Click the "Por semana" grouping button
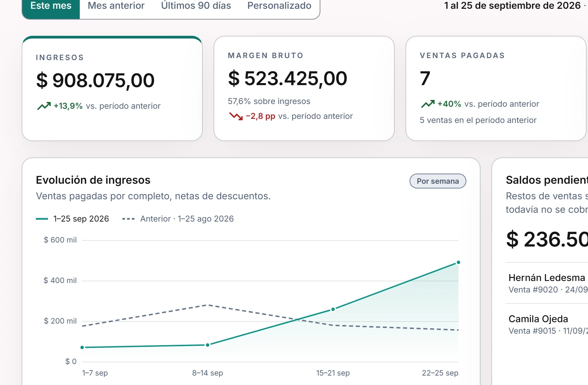The image size is (588, 385). tap(438, 181)
